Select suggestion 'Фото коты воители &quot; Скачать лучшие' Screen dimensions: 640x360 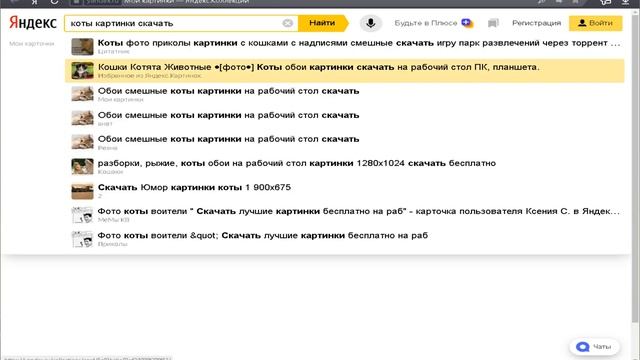pos(344,239)
